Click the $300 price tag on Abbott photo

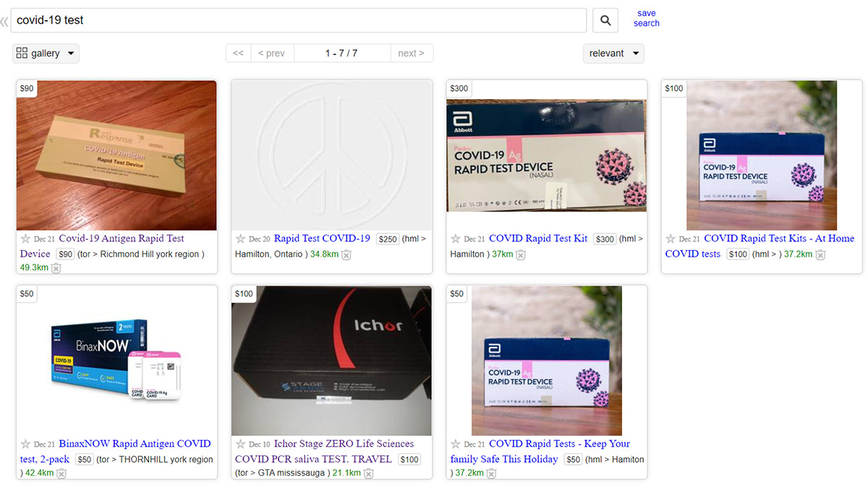tap(459, 89)
